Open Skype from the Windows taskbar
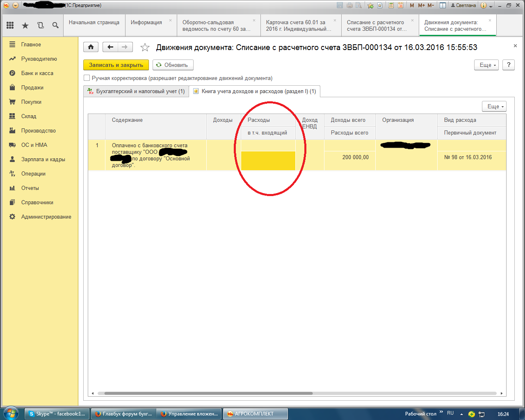This screenshot has height=420, width=525. (x=57, y=414)
